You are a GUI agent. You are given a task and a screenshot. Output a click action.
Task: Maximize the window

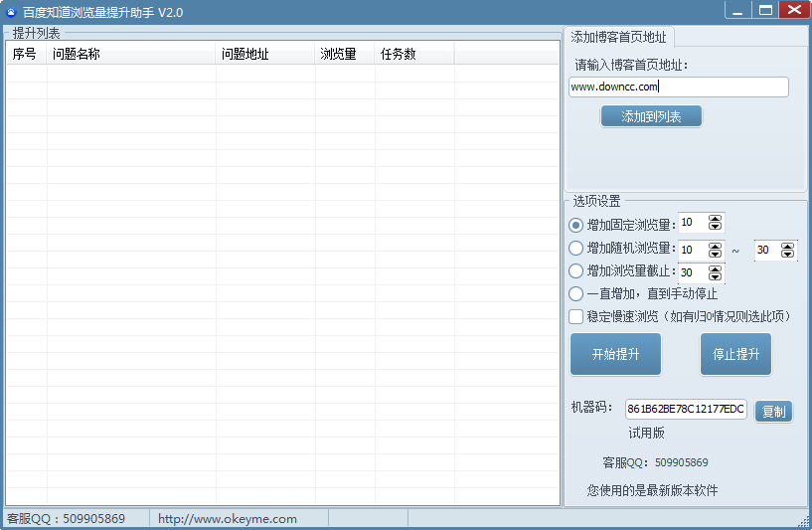(765, 10)
